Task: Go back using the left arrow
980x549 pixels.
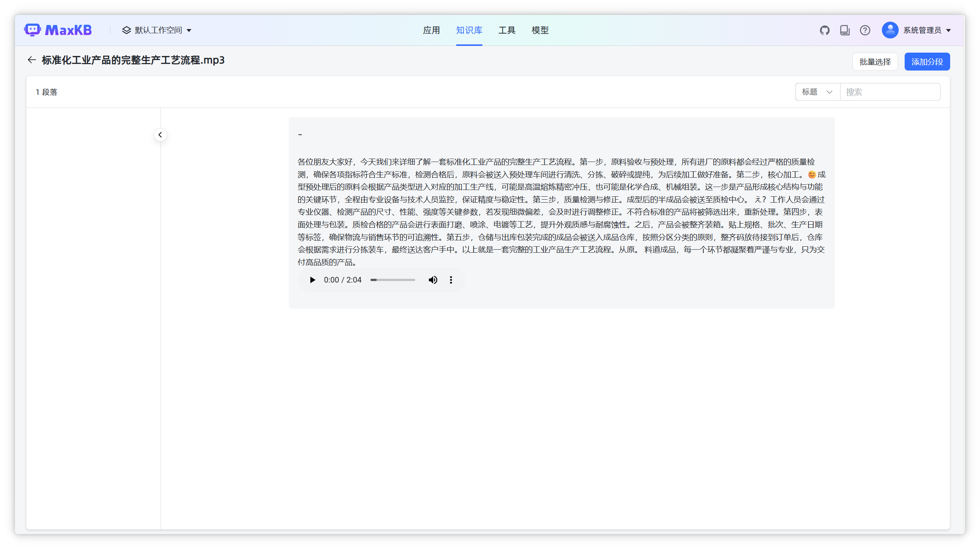Action: 32,60
